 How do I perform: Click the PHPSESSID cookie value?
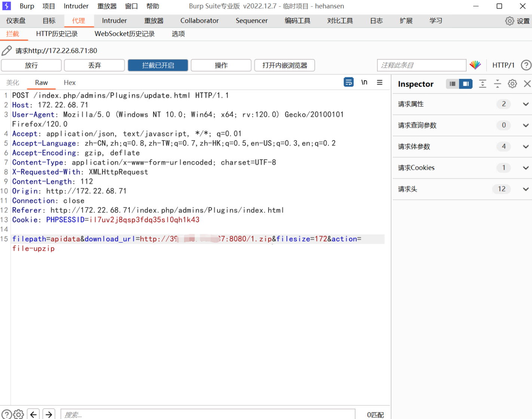[x=144, y=220]
